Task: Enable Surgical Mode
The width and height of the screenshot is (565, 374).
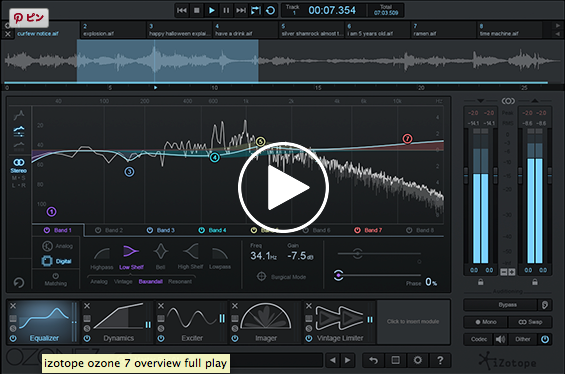Action: tap(281, 277)
